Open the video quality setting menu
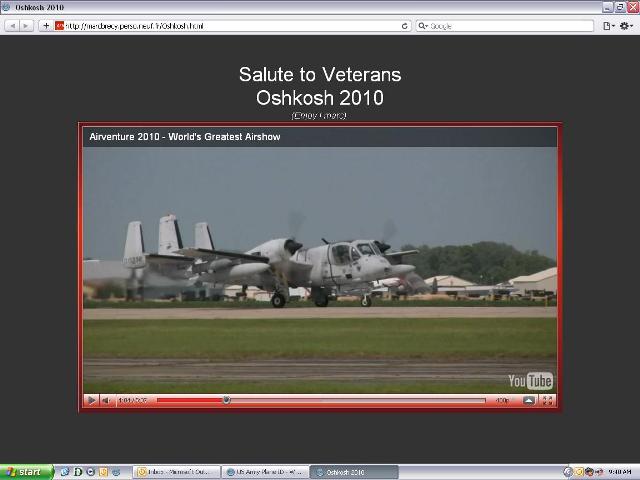This screenshot has width=640, height=480. [502, 400]
